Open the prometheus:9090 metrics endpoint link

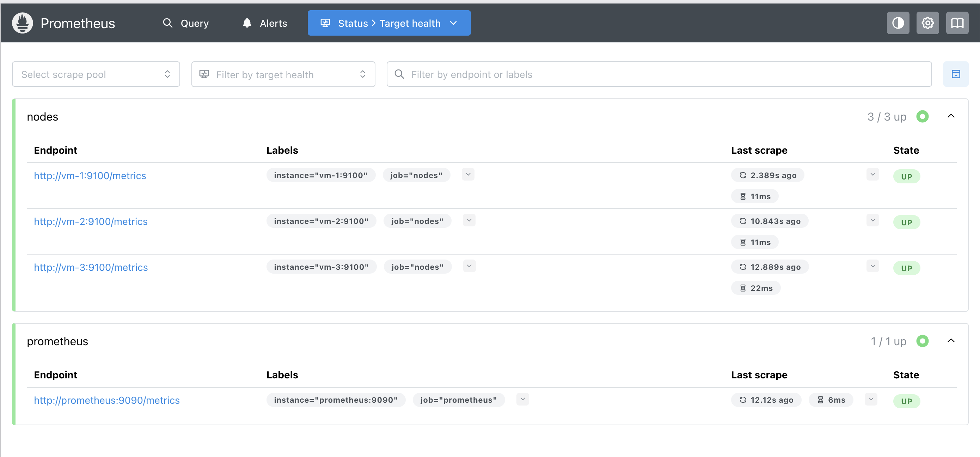[106, 400]
